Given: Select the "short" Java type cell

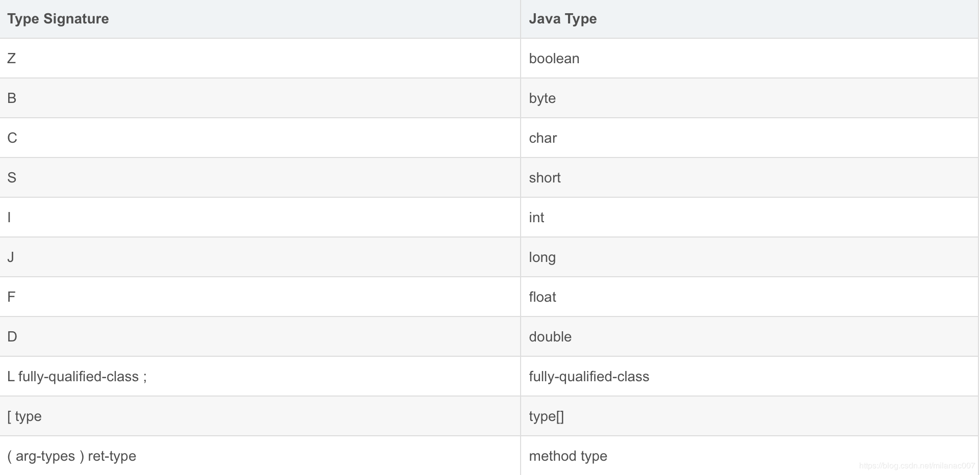Looking at the screenshot, I should (545, 178).
